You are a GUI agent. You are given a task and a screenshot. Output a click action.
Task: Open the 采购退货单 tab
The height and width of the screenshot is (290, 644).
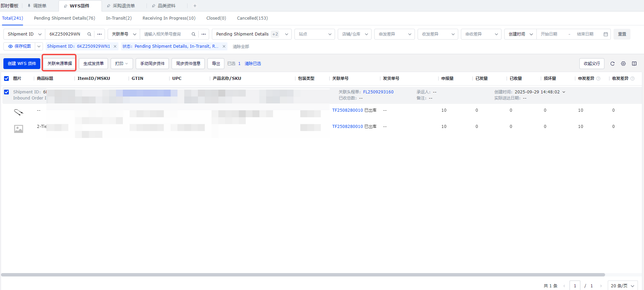(x=124, y=6)
